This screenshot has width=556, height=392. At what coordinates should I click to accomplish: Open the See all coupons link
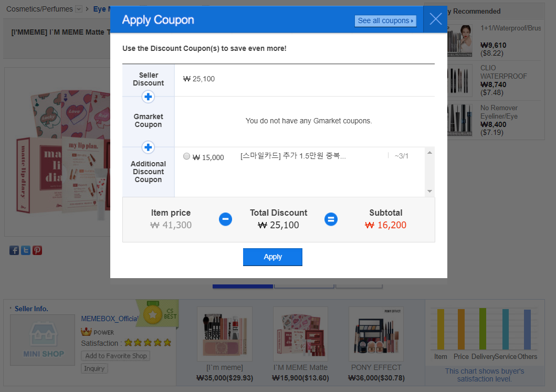click(385, 20)
